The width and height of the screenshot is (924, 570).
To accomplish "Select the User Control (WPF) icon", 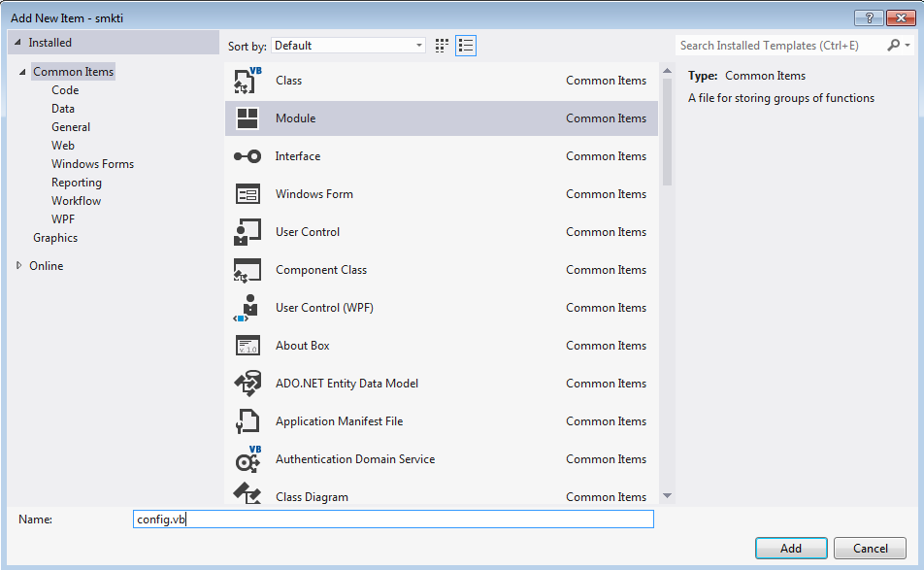I will (247, 308).
